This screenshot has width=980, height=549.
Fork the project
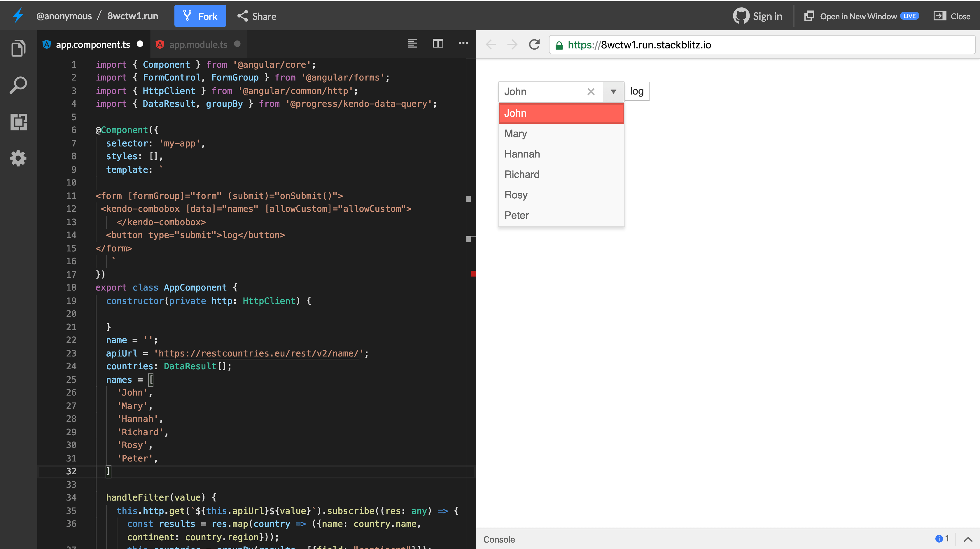coord(200,15)
